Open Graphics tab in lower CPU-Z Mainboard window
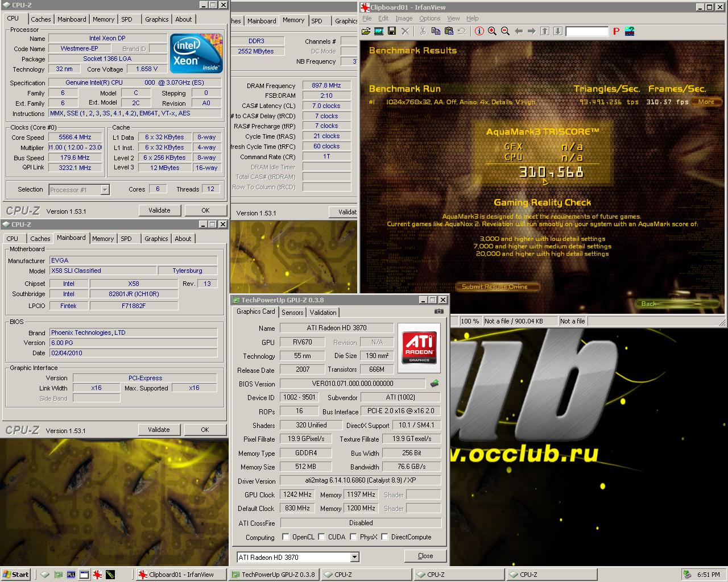This screenshot has width=728, height=582. (x=156, y=239)
